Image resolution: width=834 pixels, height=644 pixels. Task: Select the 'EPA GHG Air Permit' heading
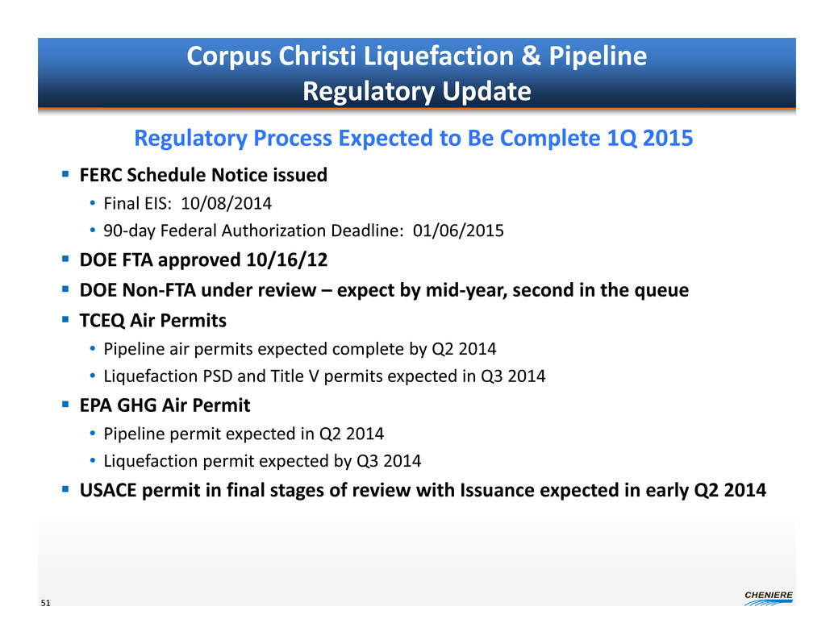coord(165,405)
